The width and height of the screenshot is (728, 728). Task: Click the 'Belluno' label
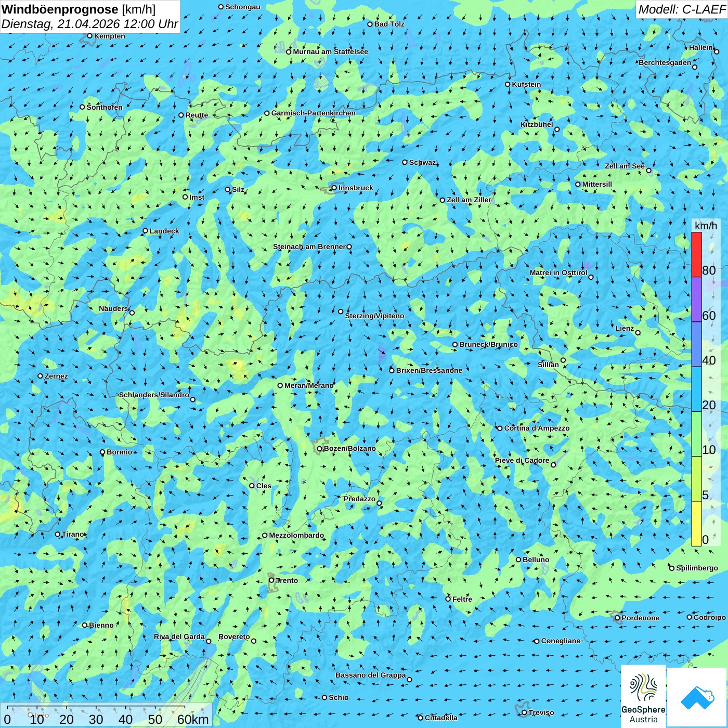[536, 560]
